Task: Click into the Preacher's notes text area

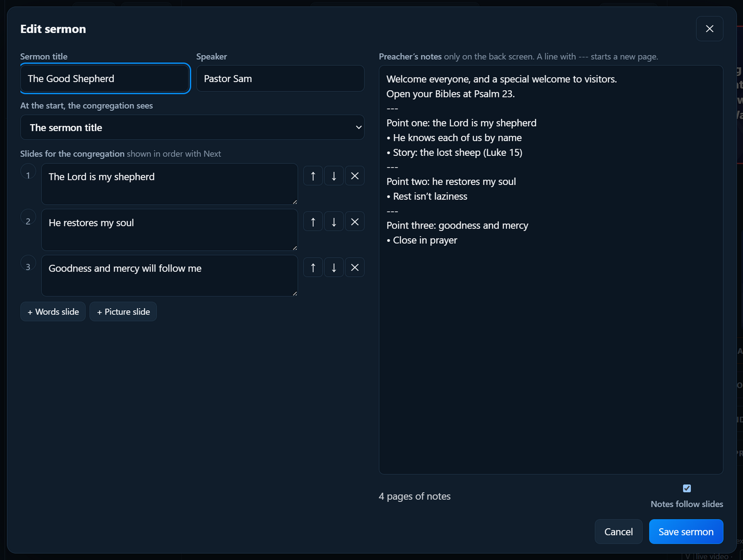Action: point(551,269)
